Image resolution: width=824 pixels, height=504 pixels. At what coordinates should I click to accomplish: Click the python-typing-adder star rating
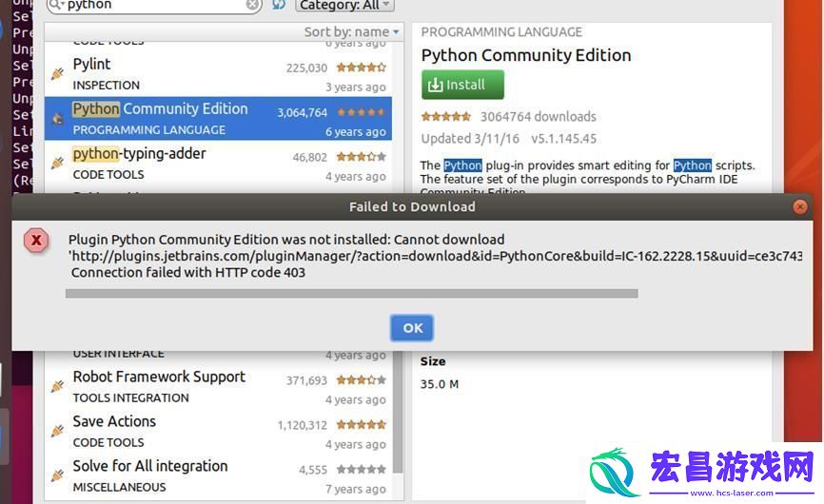pos(361,157)
